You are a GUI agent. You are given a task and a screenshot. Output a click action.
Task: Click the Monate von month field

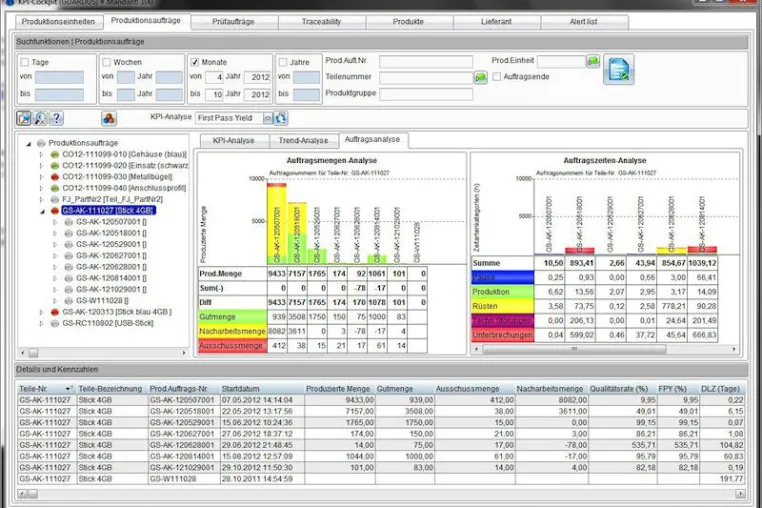[x=214, y=77]
